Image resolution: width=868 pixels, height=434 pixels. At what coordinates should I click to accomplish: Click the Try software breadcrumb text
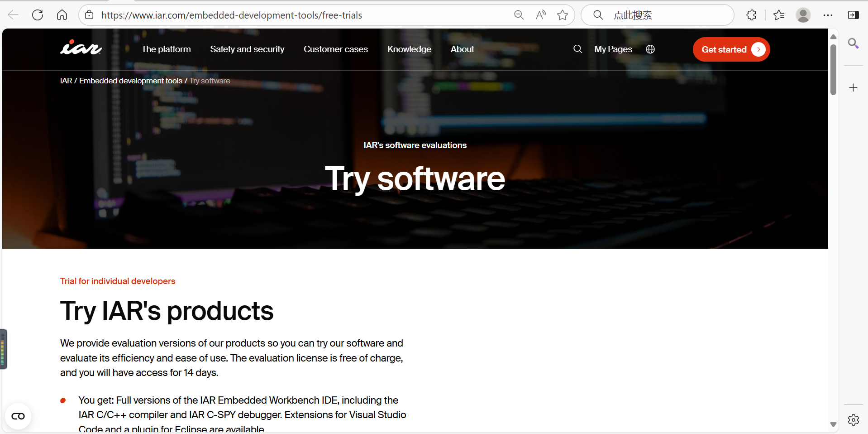coord(210,81)
